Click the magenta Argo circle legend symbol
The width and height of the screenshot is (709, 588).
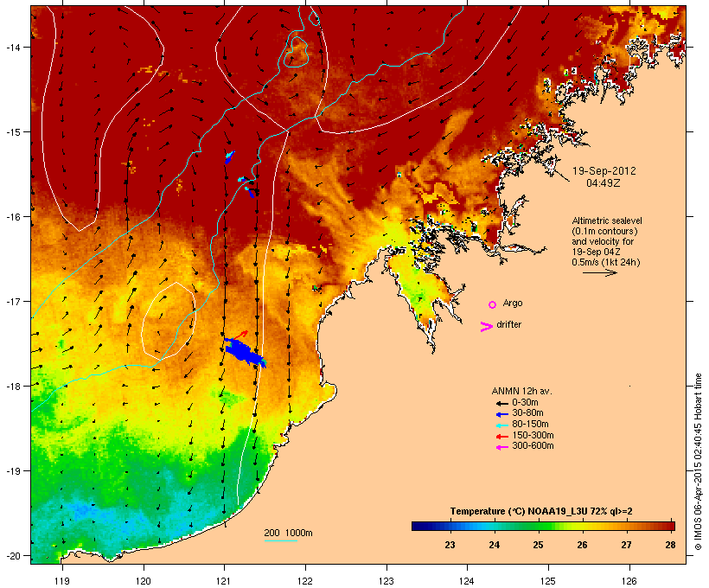point(493,304)
